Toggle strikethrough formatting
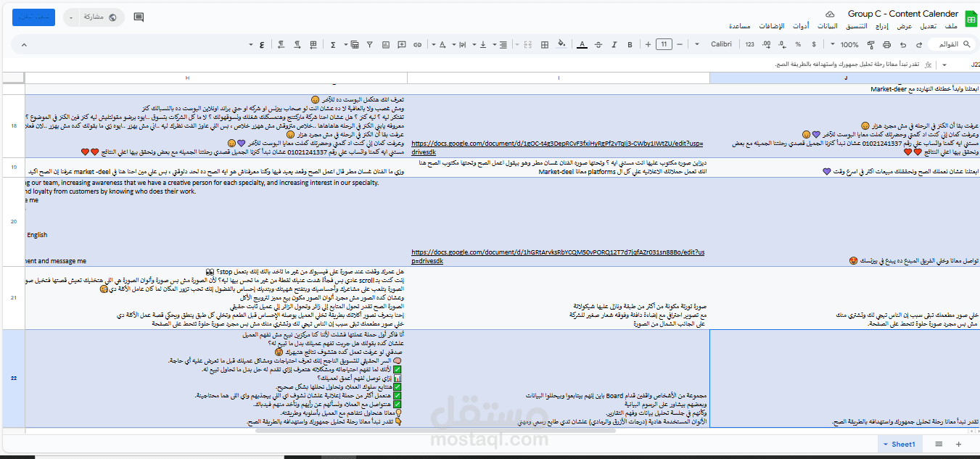The width and height of the screenshot is (980, 459). (598, 44)
